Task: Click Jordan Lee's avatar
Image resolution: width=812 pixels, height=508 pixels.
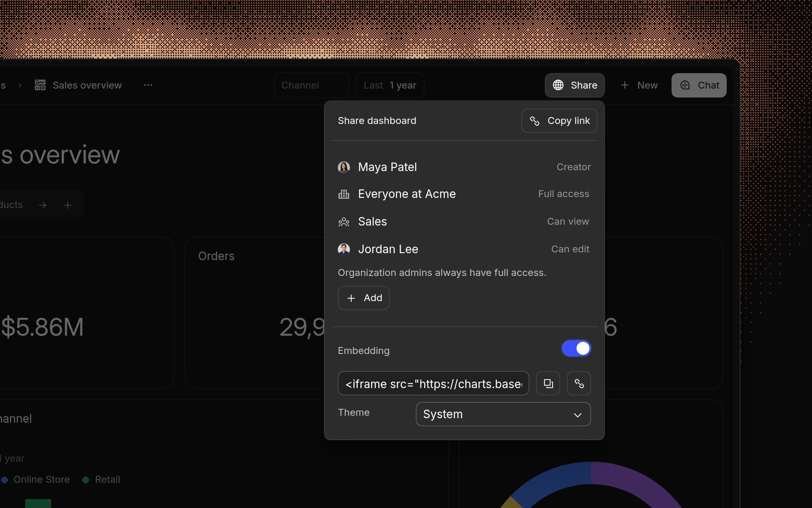Action: [x=344, y=249]
